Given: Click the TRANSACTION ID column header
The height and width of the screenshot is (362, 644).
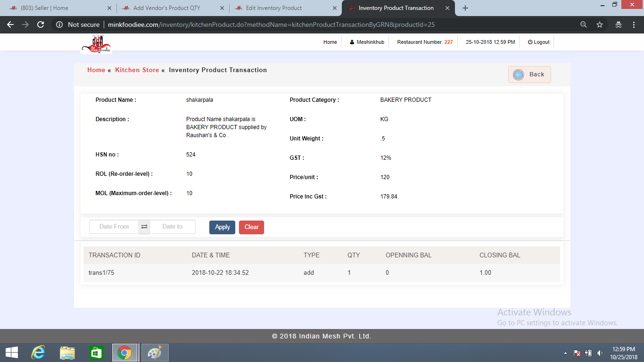Looking at the screenshot, I should (x=115, y=255).
